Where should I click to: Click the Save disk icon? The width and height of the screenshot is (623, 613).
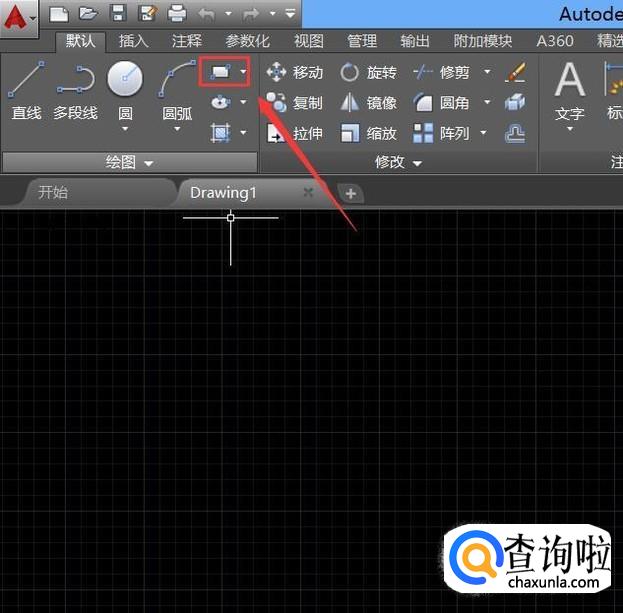118,14
